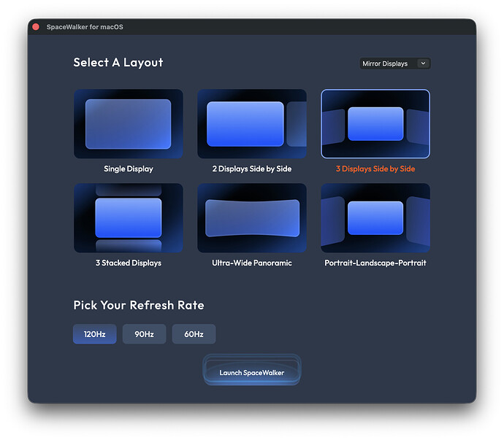Click the "Ultra-Wide Panoramic" label
Image resolution: width=504 pixels, height=440 pixels.
click(x=252, y=263)
